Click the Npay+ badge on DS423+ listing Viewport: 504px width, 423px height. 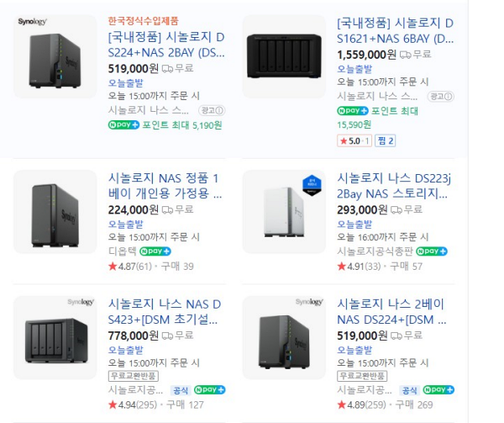tap(209, 390)
